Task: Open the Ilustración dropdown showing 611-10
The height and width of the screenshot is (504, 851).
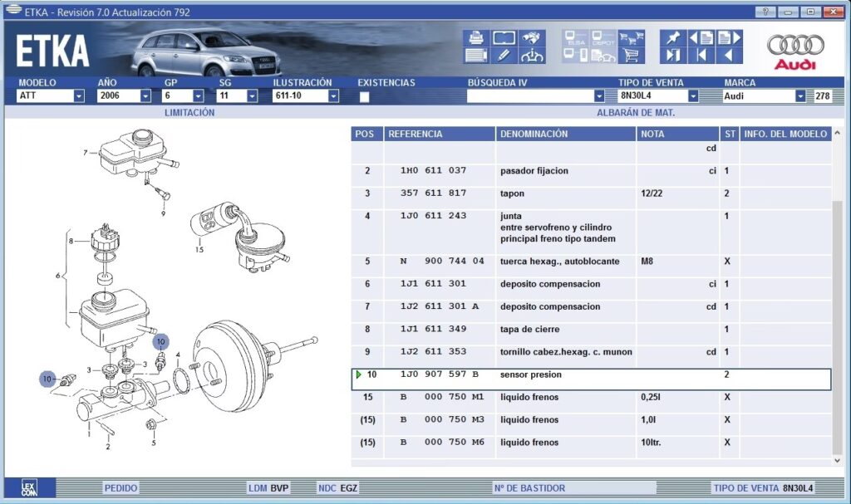Action: click(333, 96)
